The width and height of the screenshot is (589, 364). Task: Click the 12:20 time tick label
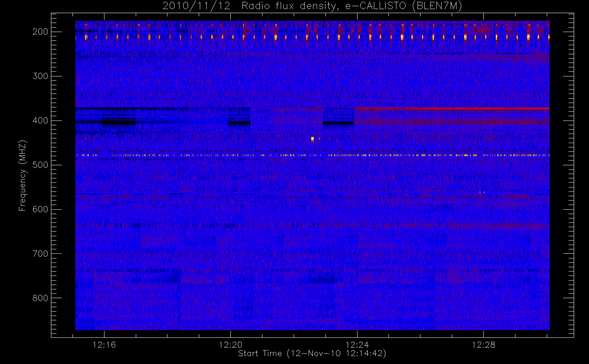coord(230,345)
